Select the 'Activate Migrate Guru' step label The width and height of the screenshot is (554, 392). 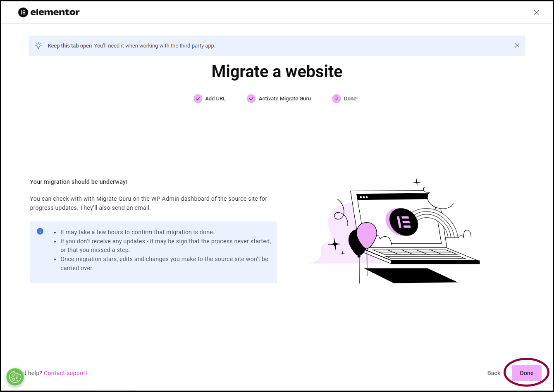click(x=284, y=99)
